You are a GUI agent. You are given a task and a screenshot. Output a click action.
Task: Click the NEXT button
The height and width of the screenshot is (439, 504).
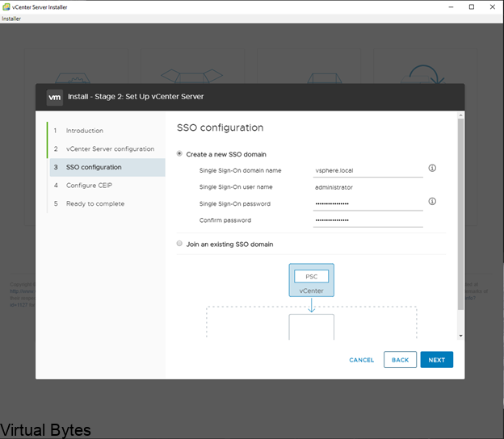pyautogui.click(x=436, y=360)
